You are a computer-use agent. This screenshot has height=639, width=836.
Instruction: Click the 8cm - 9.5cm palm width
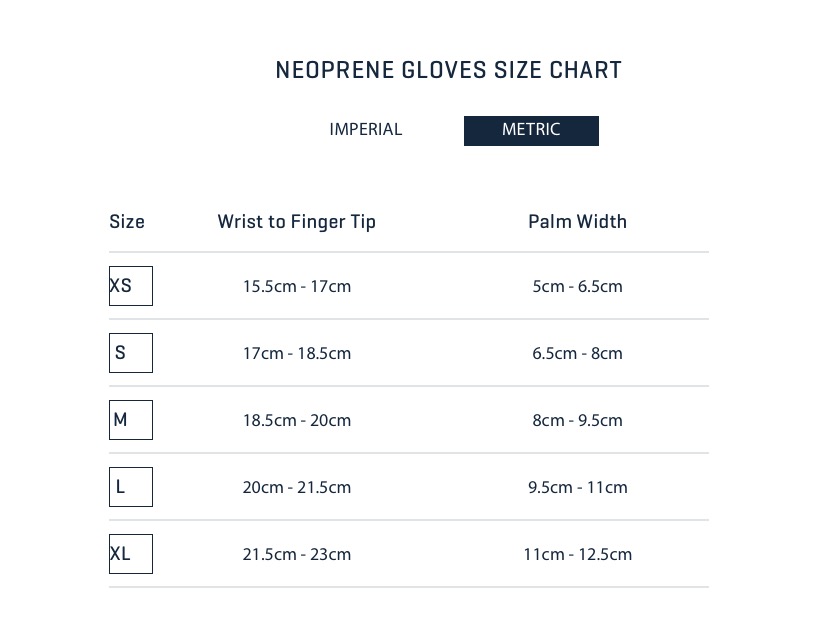point(577,420)
